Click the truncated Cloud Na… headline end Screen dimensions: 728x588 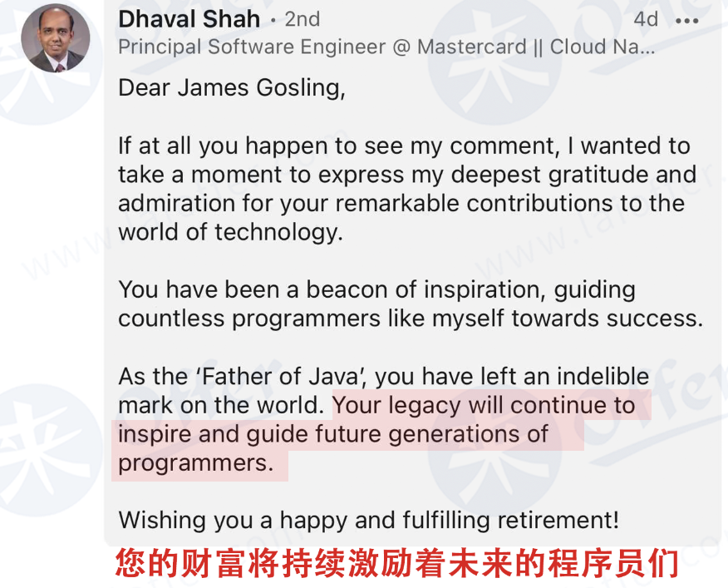pyautogui.click(x=603, y=47)
